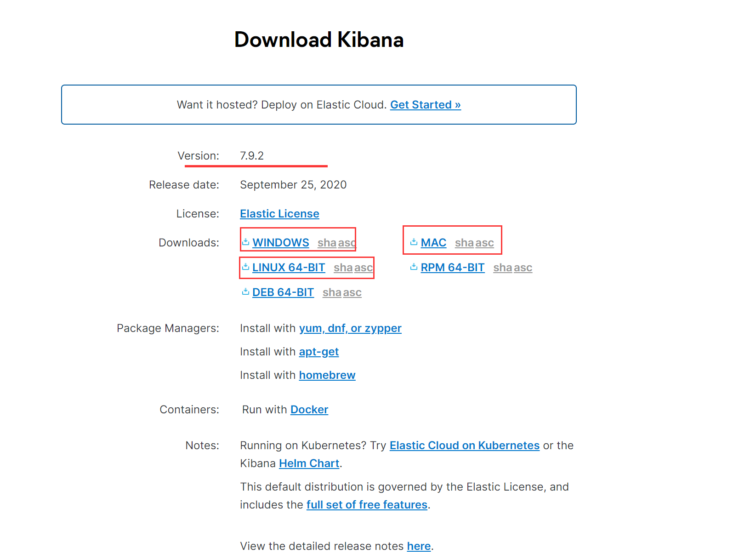739x560 pixels.
Task: Click the Notes label
Action: [x=202, y=446]
